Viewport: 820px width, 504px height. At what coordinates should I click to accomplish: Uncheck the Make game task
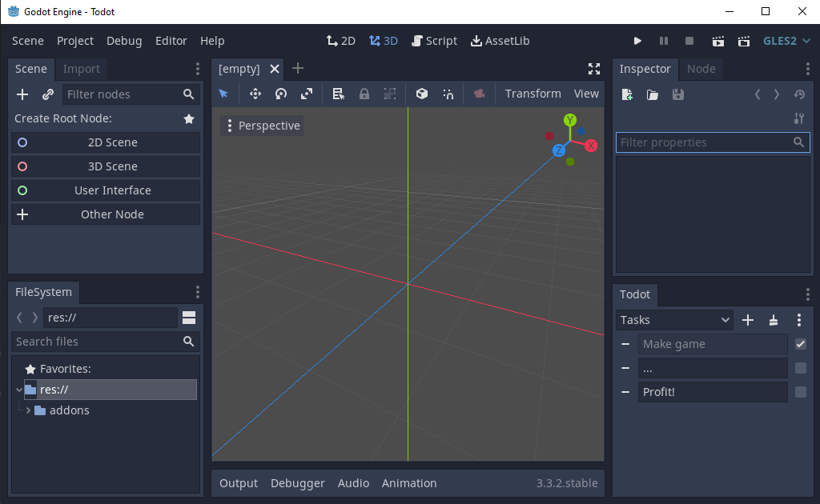(801, 344)
